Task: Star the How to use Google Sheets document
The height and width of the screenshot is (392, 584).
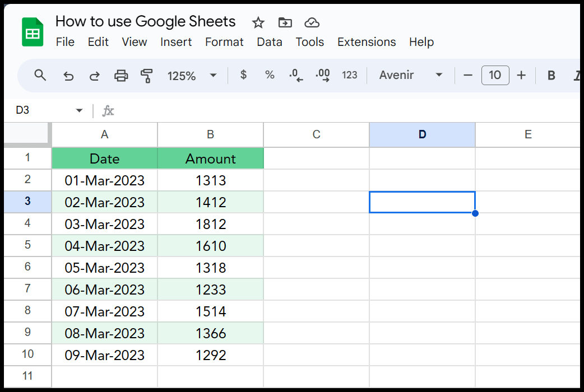Action: point(258,23)
